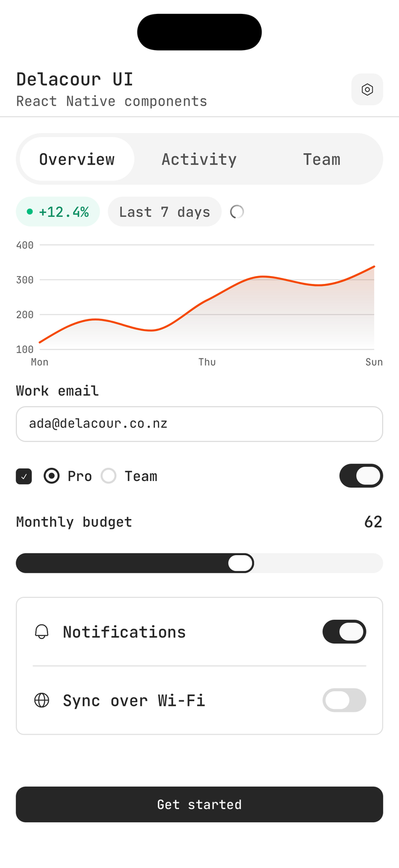Open settings via the hexagon icon

367,89
